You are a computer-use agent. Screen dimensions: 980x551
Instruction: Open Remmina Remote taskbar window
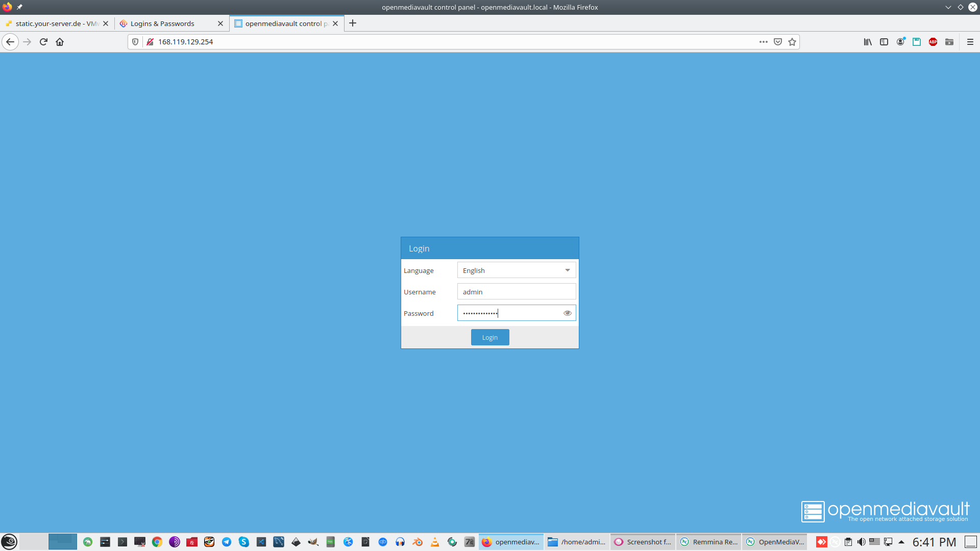[709, 542]
